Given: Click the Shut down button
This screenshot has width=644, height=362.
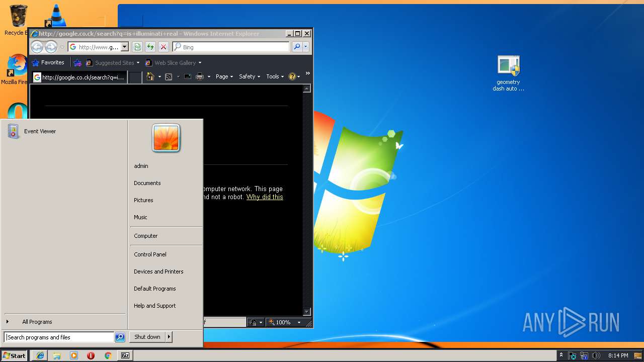Looking at the screenshot, I should [x=147, y=337].
